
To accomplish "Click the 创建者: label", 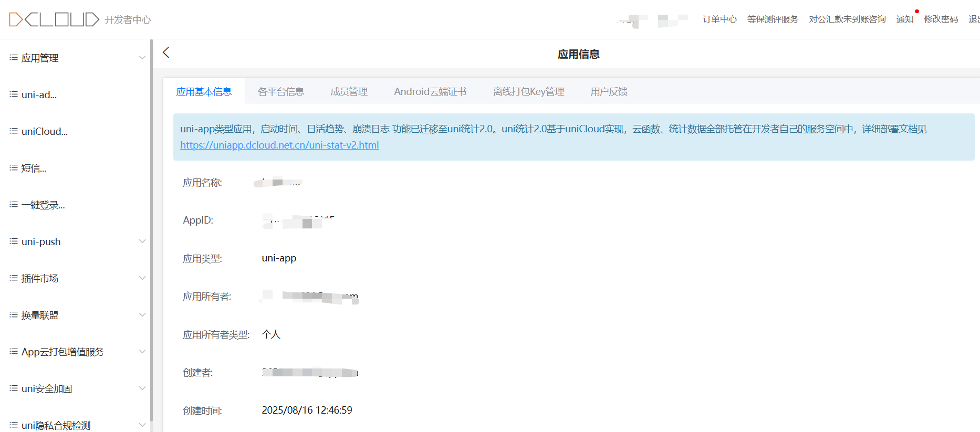I will click(197, 373).
